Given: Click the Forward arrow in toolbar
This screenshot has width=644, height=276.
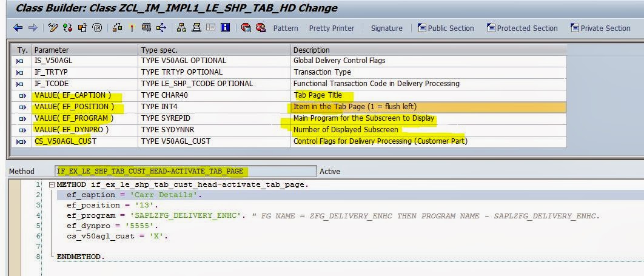Looking at the screenshot, I should pyautogui.click(x=33, y=28).
